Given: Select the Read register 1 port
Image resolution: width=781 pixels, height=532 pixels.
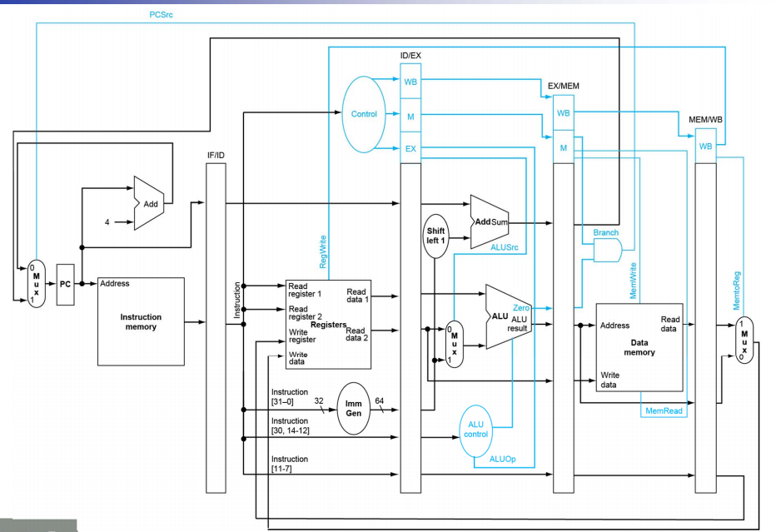Looking at the screenshot, I should pos(305,290).
